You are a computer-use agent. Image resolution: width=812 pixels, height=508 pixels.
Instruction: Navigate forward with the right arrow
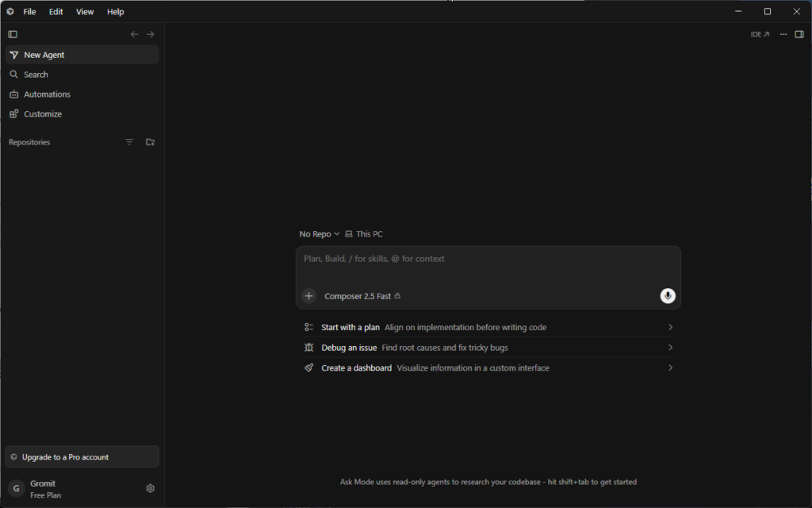(150, 34)
